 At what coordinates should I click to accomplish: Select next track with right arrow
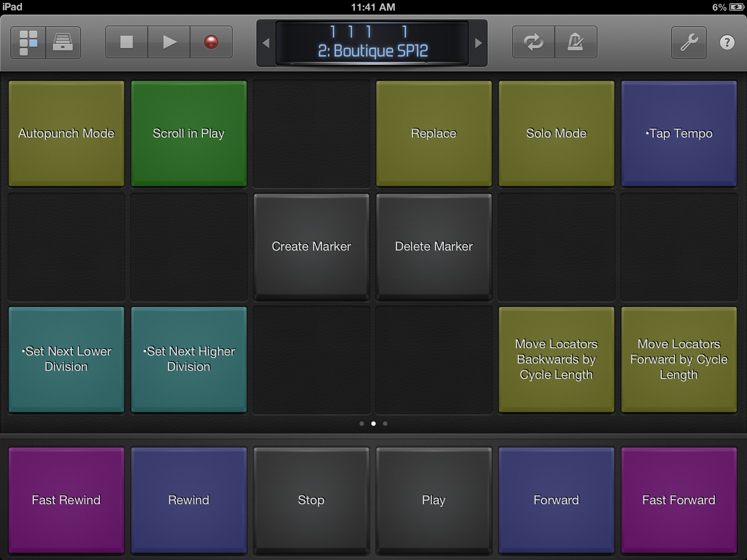click(478, 43)
